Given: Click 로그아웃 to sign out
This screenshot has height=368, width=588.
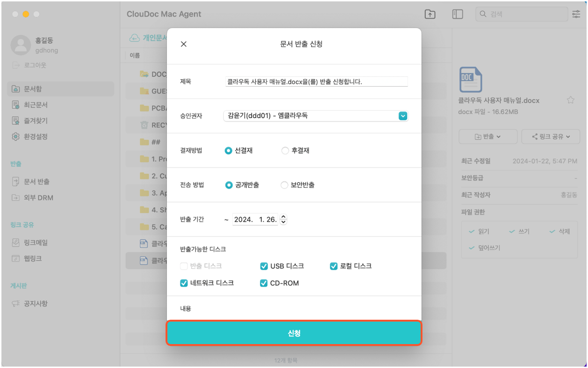Looking at the screenshot, I should point(29,65).
